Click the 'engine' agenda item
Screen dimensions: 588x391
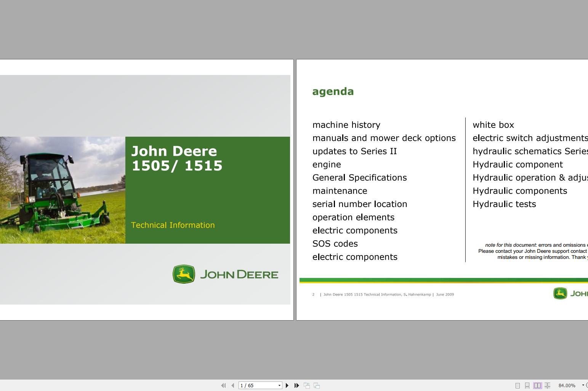pyautogui.click(x=327, y=165)
